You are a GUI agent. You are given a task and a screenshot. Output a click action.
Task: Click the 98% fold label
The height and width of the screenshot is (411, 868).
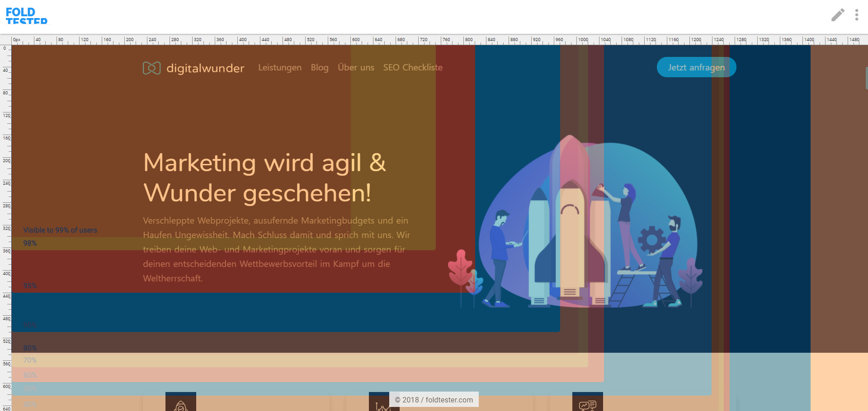pos(30,243)
